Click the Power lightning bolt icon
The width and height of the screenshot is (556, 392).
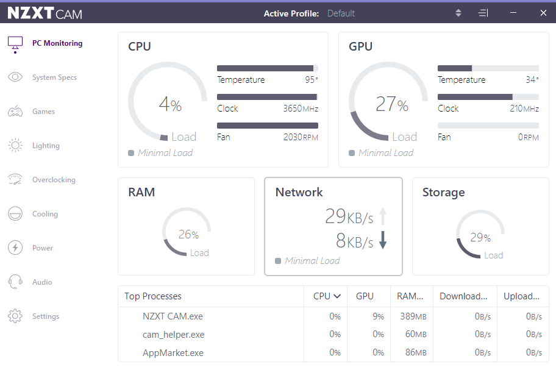point(15,248)
